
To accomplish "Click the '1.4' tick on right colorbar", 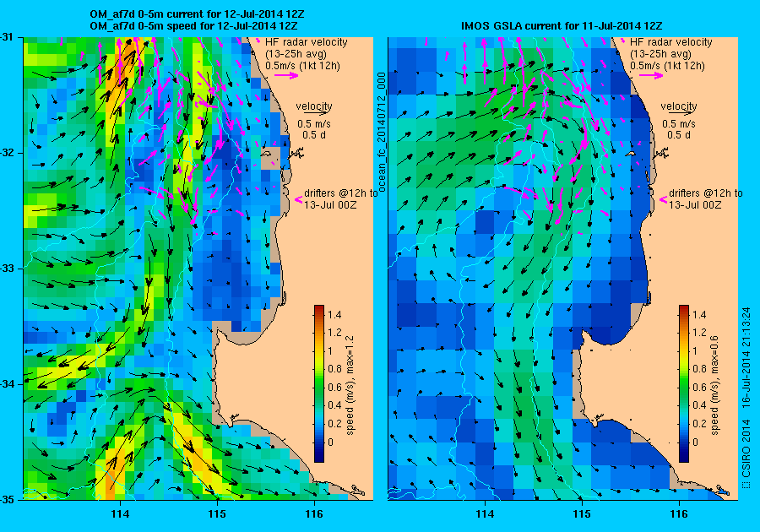I will click(x=699, y=315).
